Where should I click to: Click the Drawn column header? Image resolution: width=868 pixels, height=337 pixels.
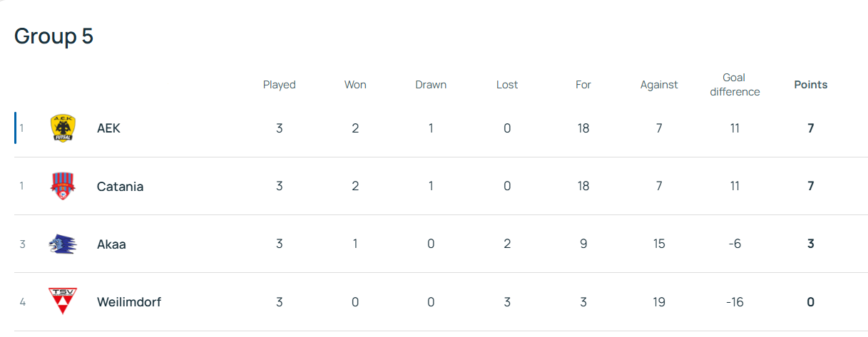click(x=431, y=85)
